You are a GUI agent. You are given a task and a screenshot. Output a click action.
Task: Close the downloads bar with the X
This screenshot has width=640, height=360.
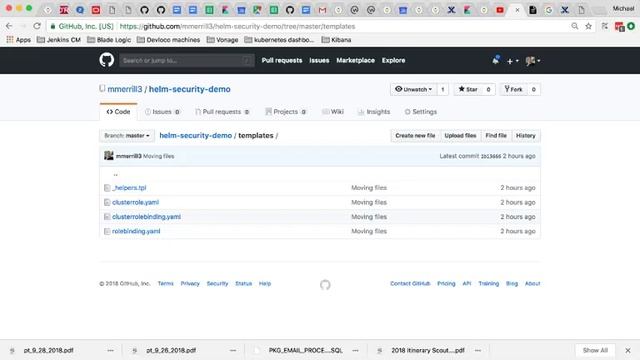pos(628,350)
